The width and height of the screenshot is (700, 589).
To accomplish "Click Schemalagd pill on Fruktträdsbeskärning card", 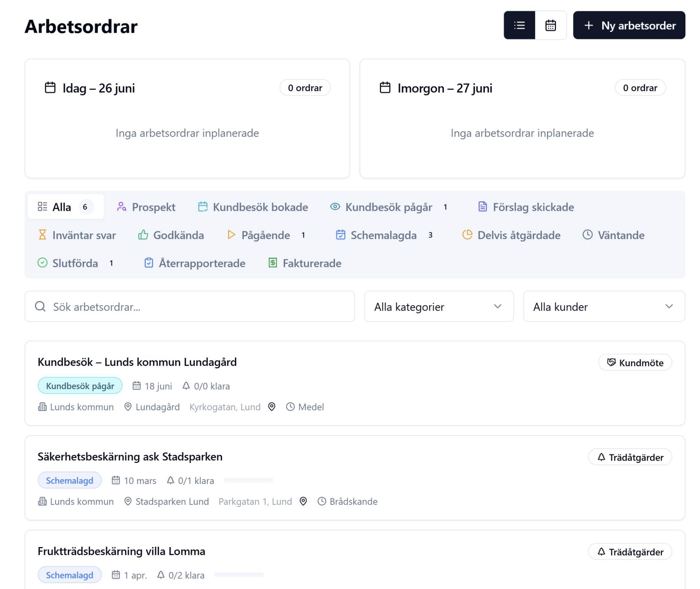I will 70,575.
